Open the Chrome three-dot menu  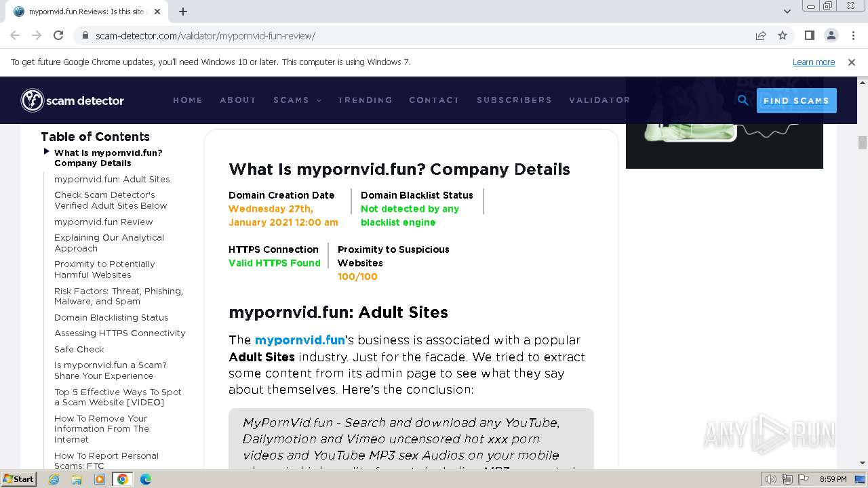852,35
